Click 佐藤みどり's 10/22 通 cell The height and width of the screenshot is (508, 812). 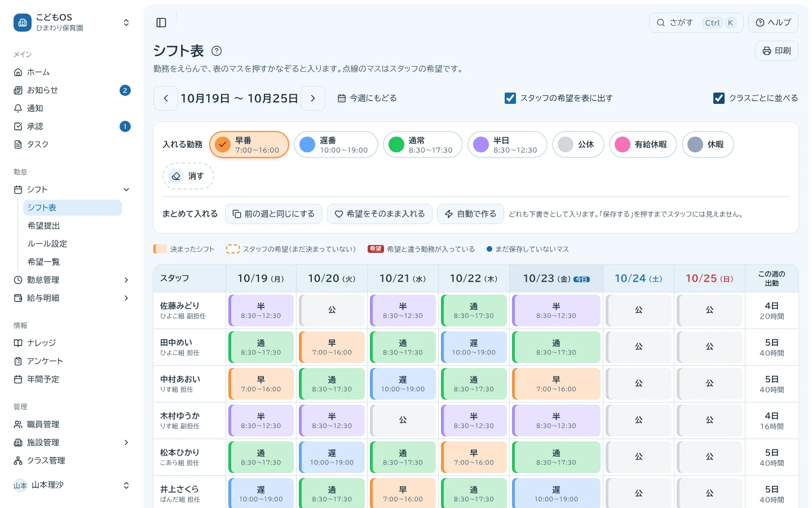pos(474,310)
